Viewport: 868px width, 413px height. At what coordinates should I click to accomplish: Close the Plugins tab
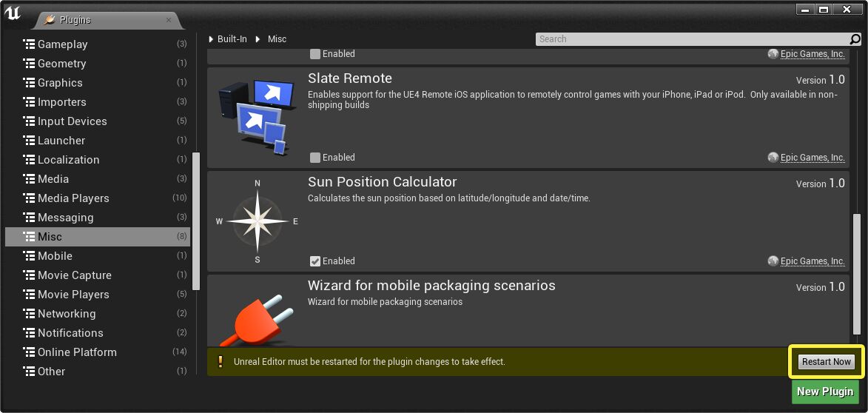[x=169, y=20]
